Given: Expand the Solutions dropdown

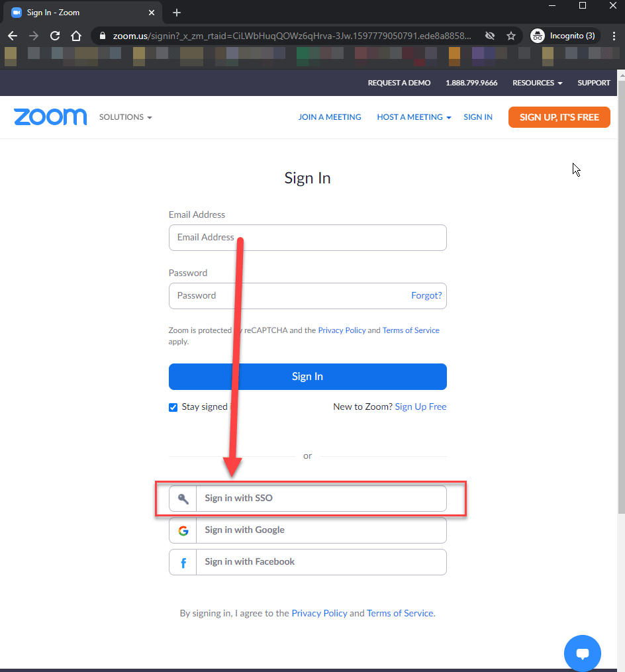Looking at the screenshot, I should click(x=126, y=117).
